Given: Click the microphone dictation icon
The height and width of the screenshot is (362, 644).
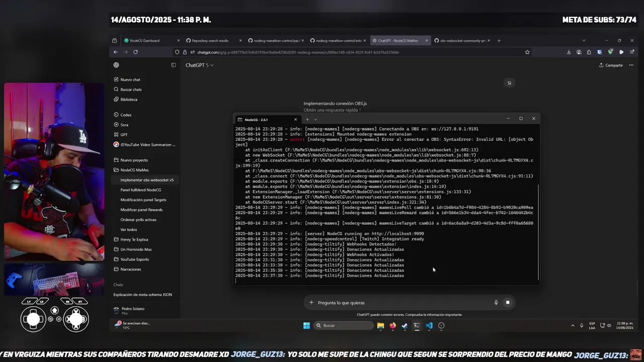Looking at the screenshot, I should point(496,302).
